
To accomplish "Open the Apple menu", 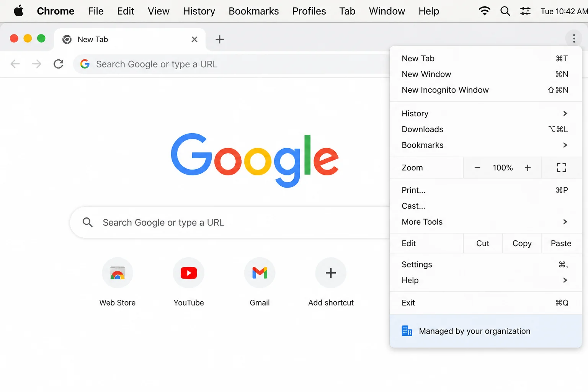I will (18, 11).
